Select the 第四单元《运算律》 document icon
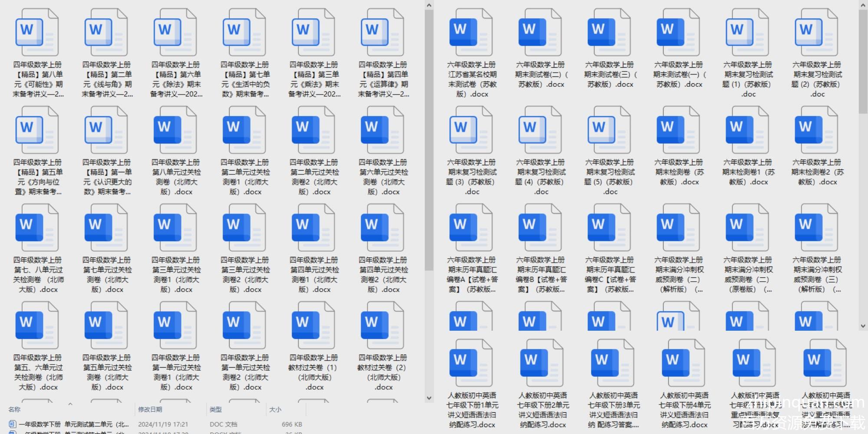This screenshot has height=434, width=868. click(x=382, y=33)
